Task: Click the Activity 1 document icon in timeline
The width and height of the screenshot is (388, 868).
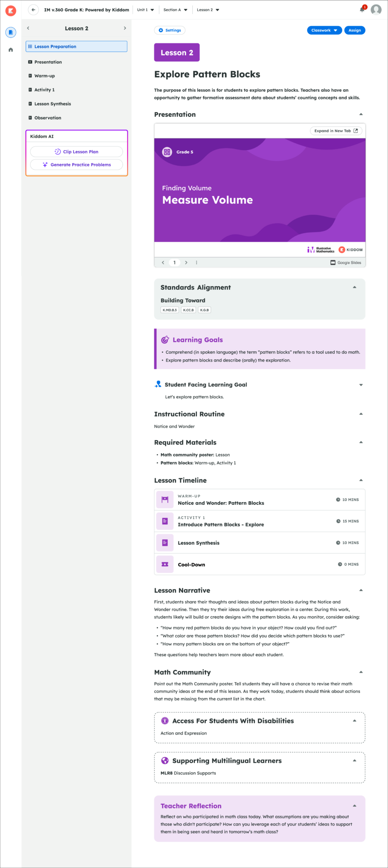Action: (165, 521)
